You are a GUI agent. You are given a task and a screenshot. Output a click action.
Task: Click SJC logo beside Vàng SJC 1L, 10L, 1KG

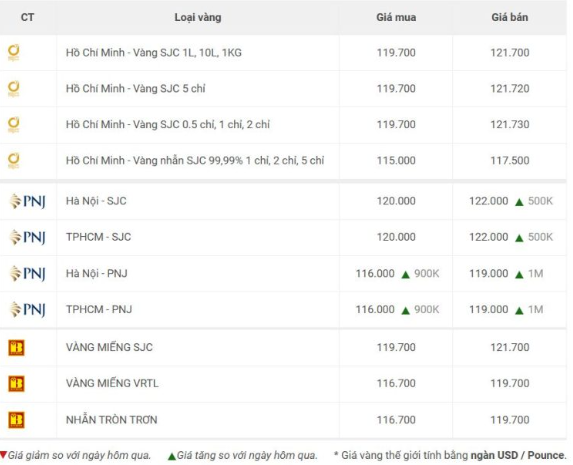click(x=14, y=53)
